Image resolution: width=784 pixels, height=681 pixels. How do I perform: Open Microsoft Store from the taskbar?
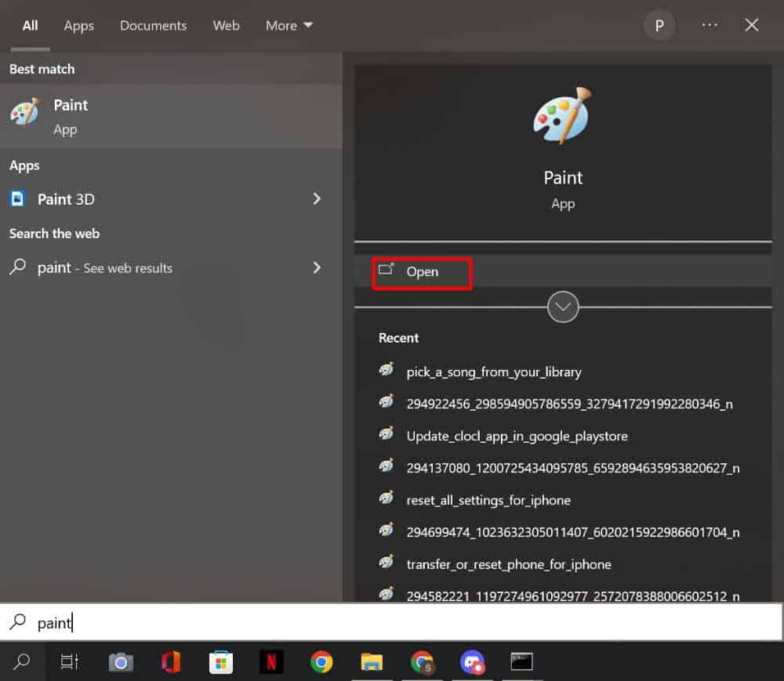220,662
